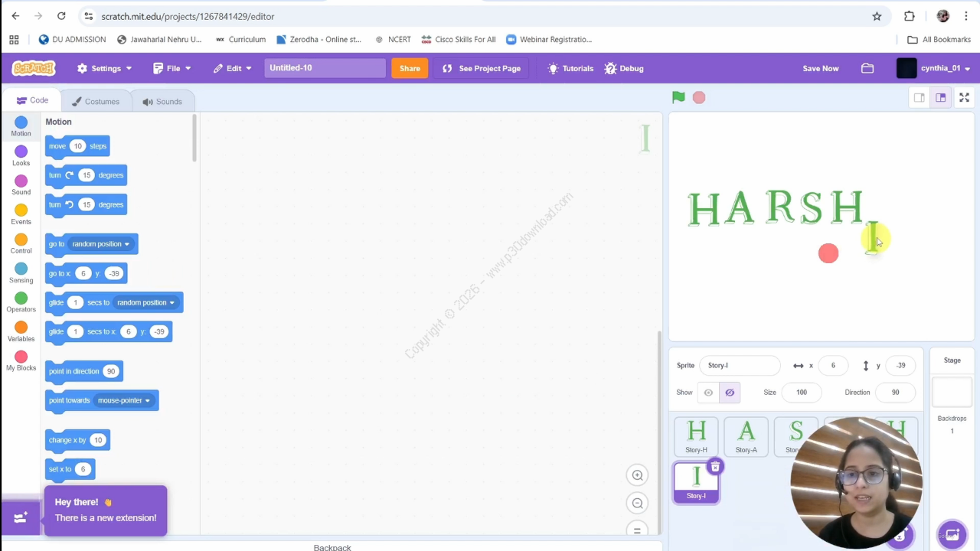Edit the sprite x position field
The height and width of the screenshot is (551, 980).
click(x=833, y=366)
